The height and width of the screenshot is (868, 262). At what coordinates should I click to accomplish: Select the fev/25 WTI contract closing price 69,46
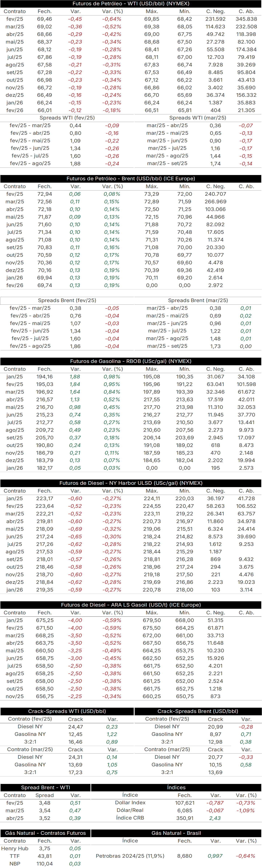click(x=45, y=19)
